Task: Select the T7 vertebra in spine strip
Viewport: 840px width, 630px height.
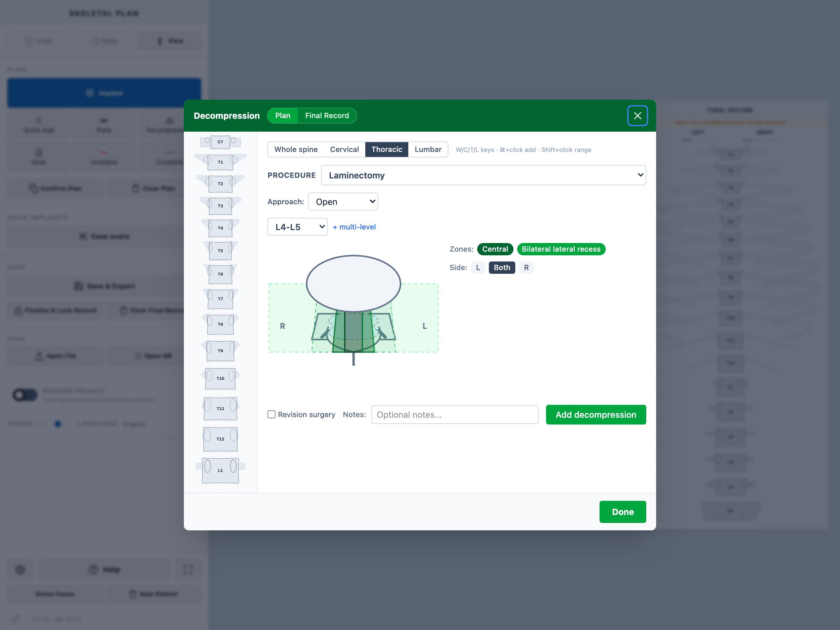Action: [x=220, y=299]
